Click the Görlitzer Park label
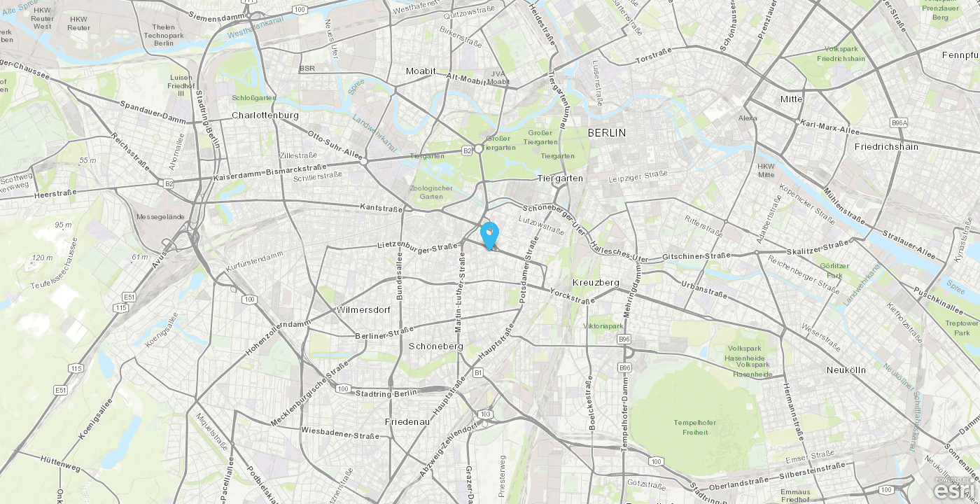 coord(834,270)
